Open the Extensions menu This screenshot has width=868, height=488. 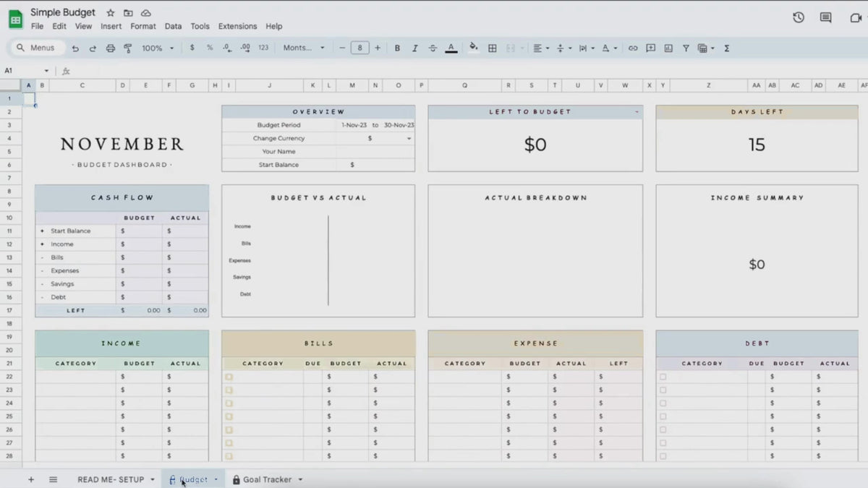point(237,26)
